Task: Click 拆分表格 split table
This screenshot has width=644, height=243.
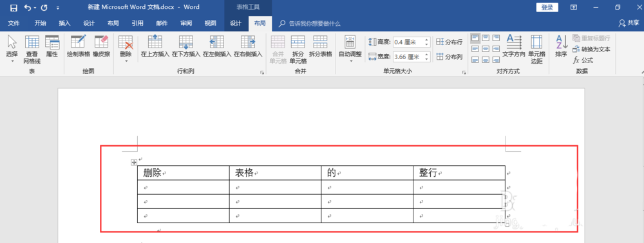Action: [320, 46]
